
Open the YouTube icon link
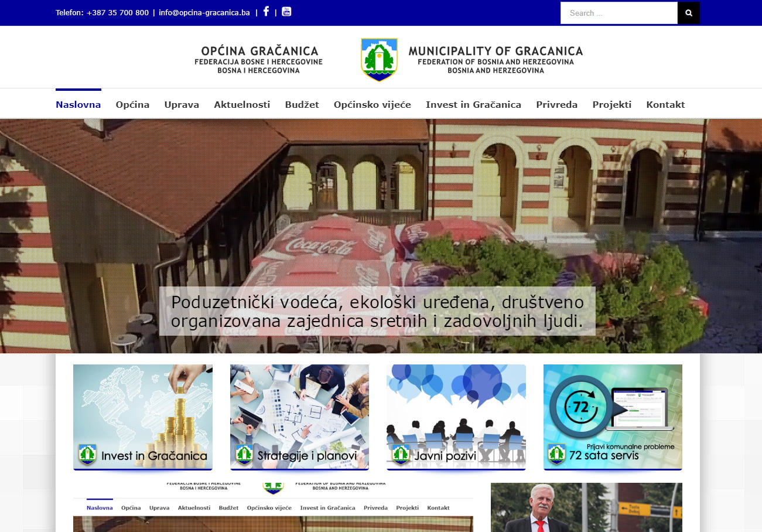click(286, 12)
